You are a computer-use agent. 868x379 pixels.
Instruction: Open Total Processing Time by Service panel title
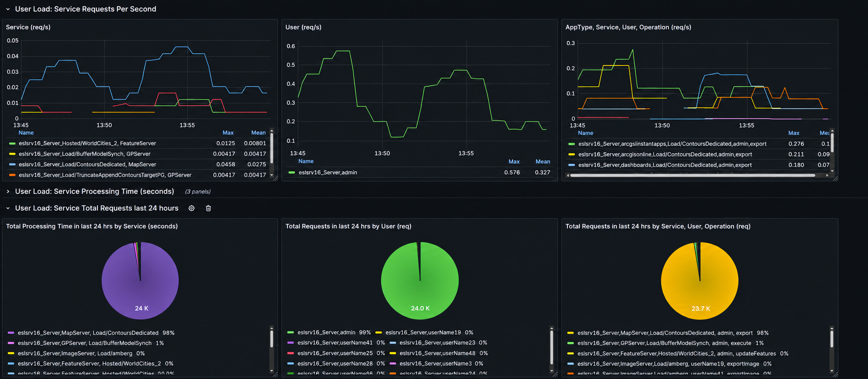click(92, 226)
